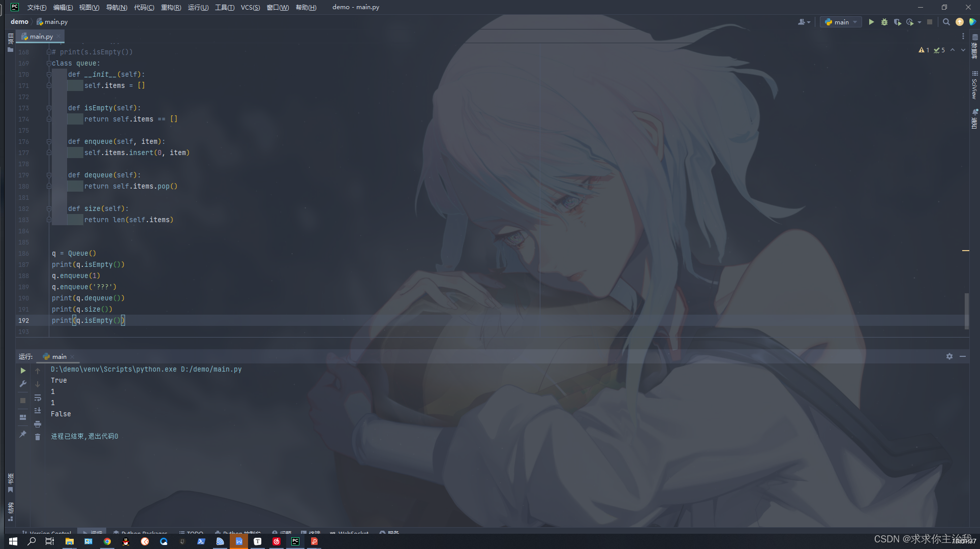
Task: Open the SciView tool window
Action: coord(974,85)
